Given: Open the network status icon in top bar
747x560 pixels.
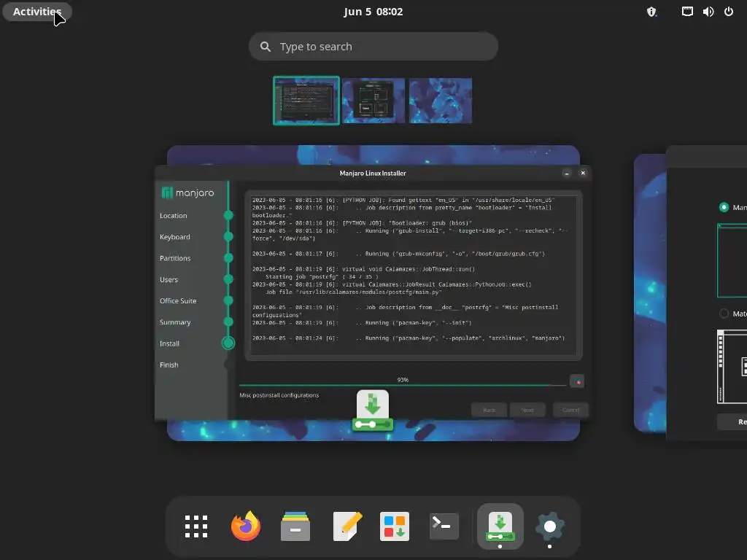Looking at the screenshot, I should (687, 12).
